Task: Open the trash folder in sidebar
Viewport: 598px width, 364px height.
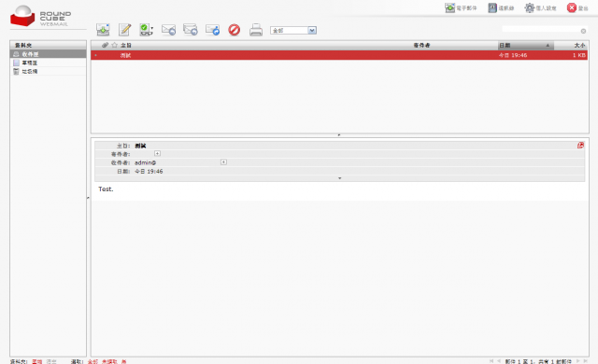Action: tap(48, 72)
